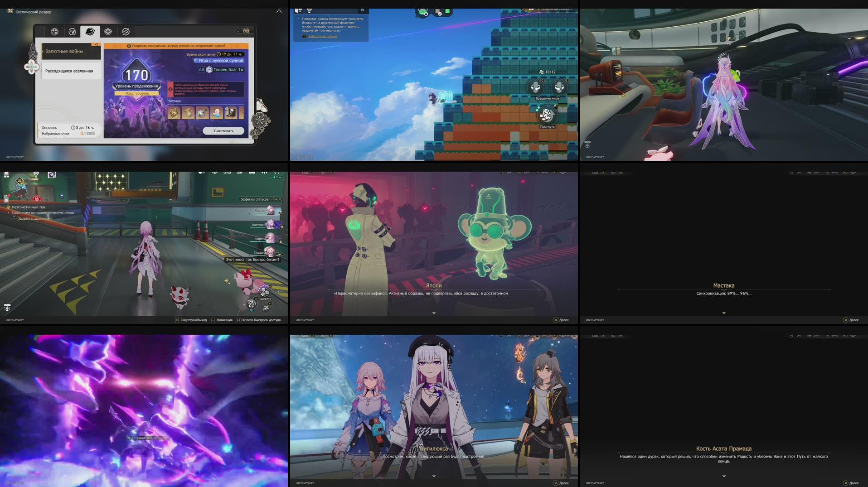Open the paper-plane compass tab
This screenshot has height=487, width=868.
click(72, 31)
